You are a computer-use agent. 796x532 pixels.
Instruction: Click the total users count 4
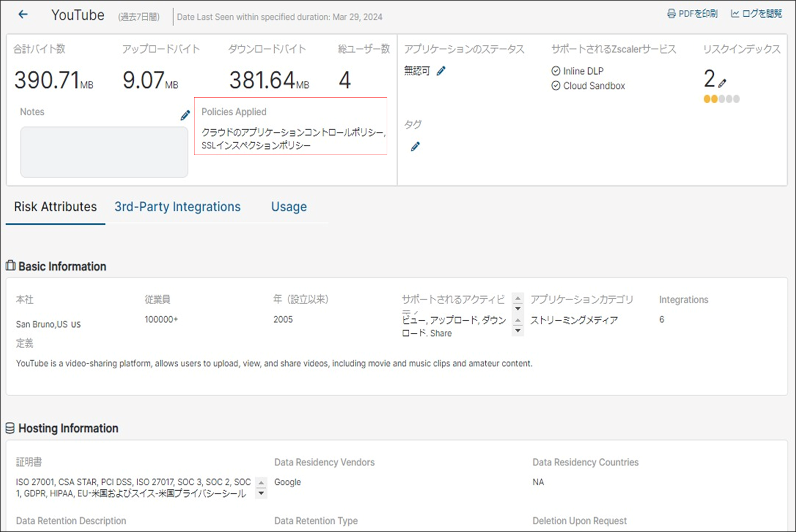pyautogui.click(x=344, y=80)
